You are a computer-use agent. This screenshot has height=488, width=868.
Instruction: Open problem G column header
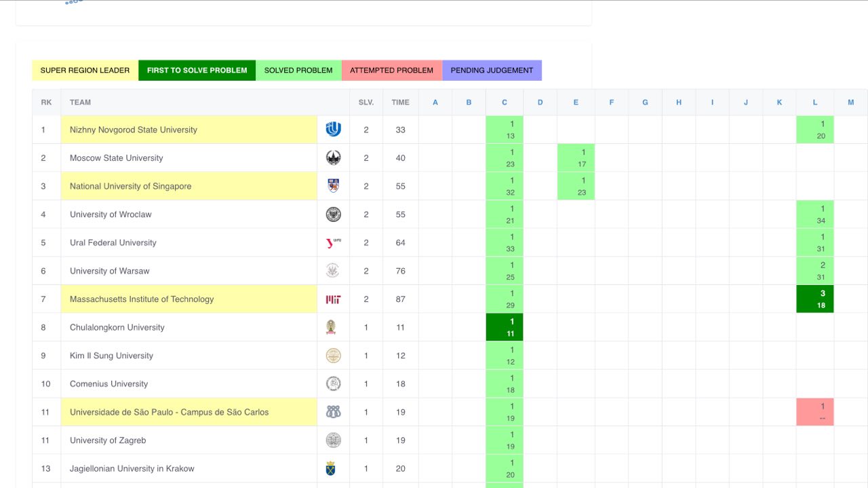[x=645, y=102]
